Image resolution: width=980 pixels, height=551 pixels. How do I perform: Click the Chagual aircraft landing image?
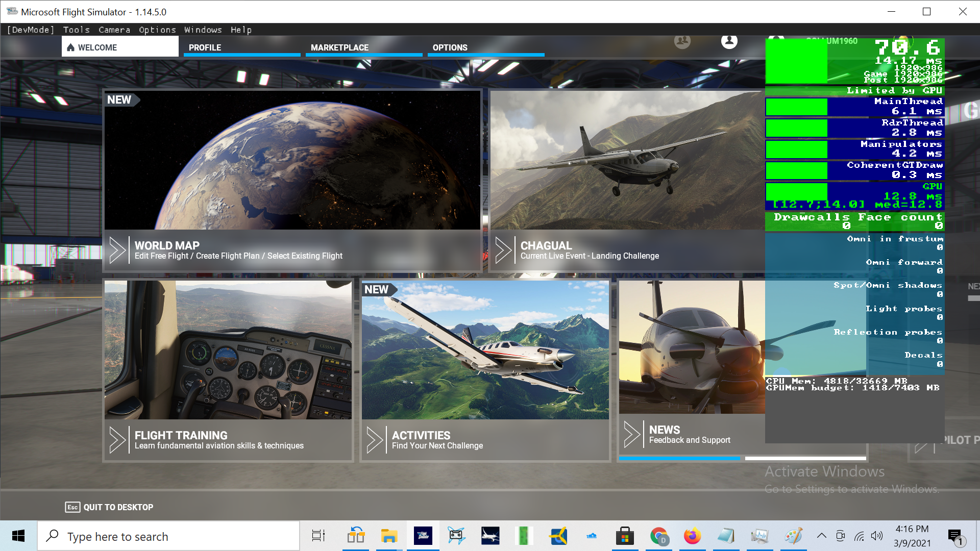[627, 160]
